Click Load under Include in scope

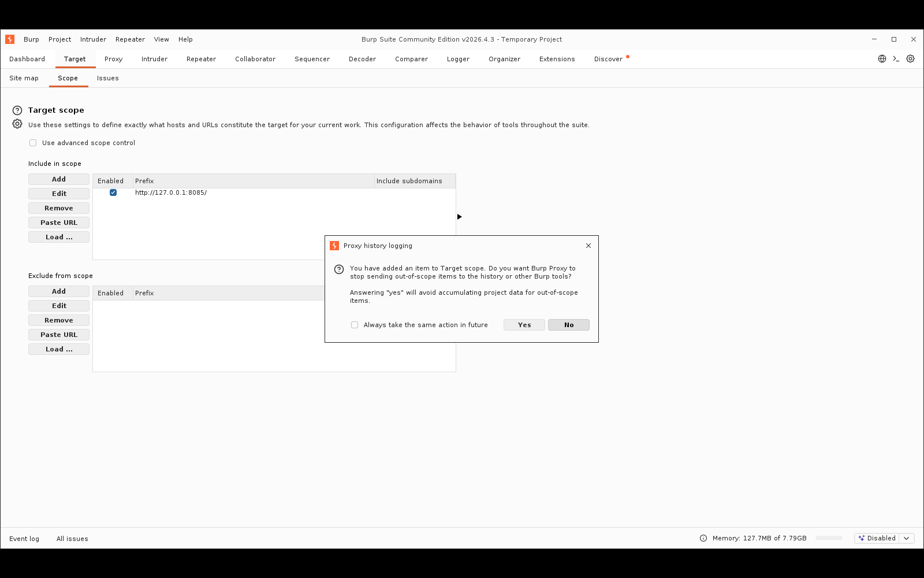(x=59, y=237)
